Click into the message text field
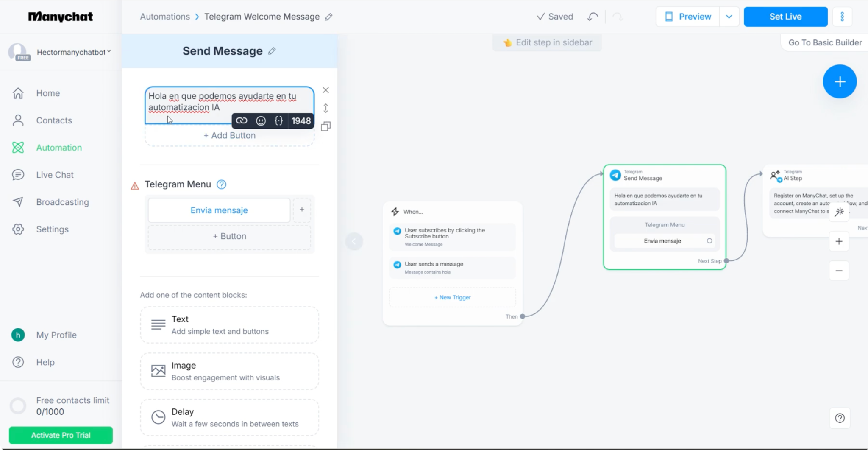Screen dimensions: 868x450 (x=229, y=105)
